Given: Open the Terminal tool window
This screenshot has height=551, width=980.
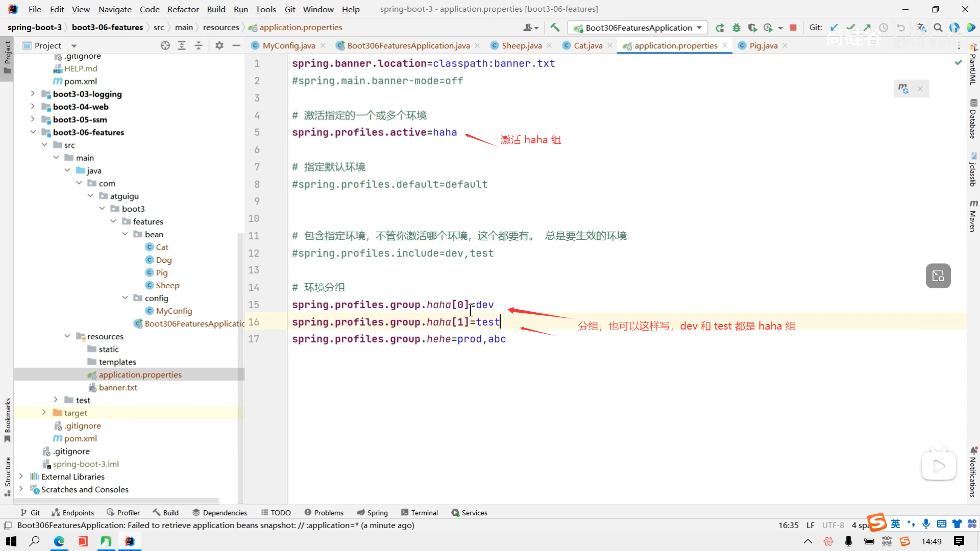Looking at the screenshot, I should pos(420,513).
